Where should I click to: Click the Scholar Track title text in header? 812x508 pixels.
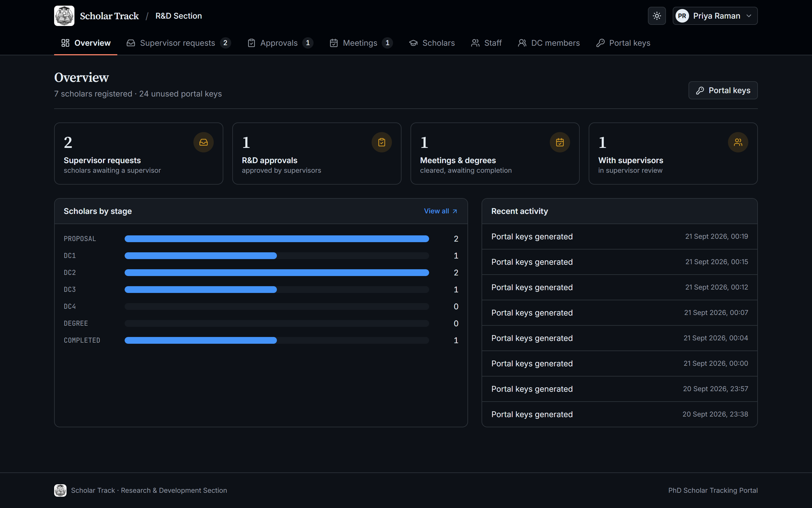(x=109, y=16)
